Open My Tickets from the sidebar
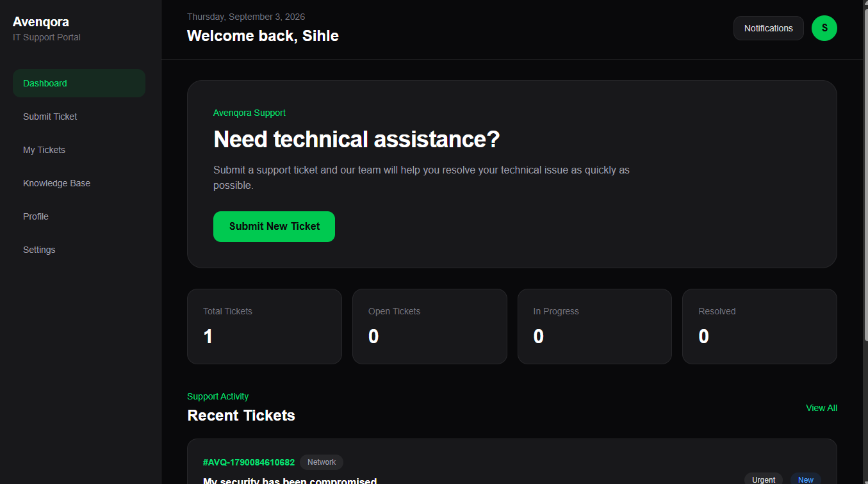This screenshot has height=484, width=868. point(79,150)
